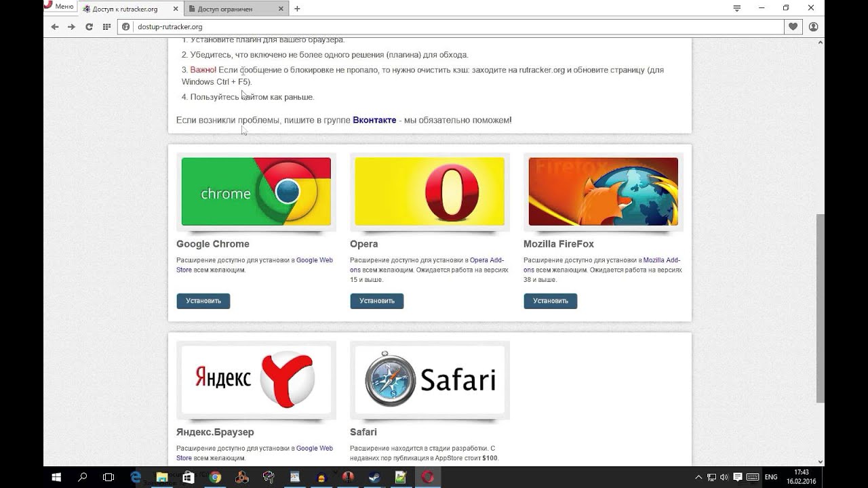
Task: Open the clock showing 17:43
Action: 802,477
